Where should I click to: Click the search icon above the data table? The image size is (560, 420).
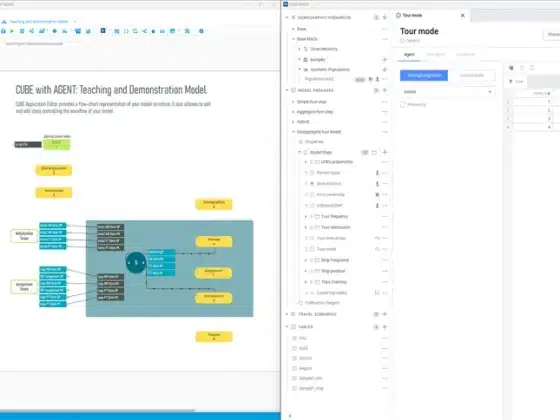[x=511, y=68]
